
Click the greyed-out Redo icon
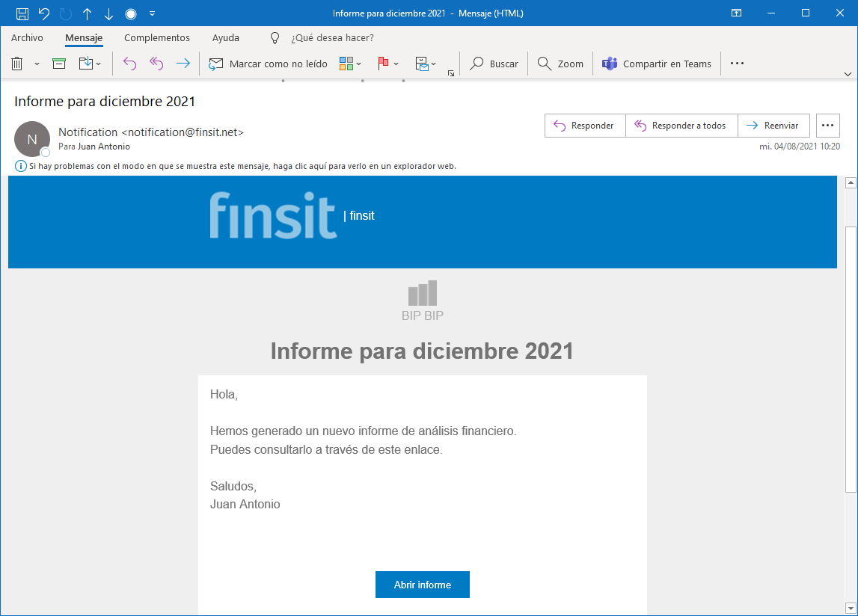pyautogui.click(x=66, y=13)
